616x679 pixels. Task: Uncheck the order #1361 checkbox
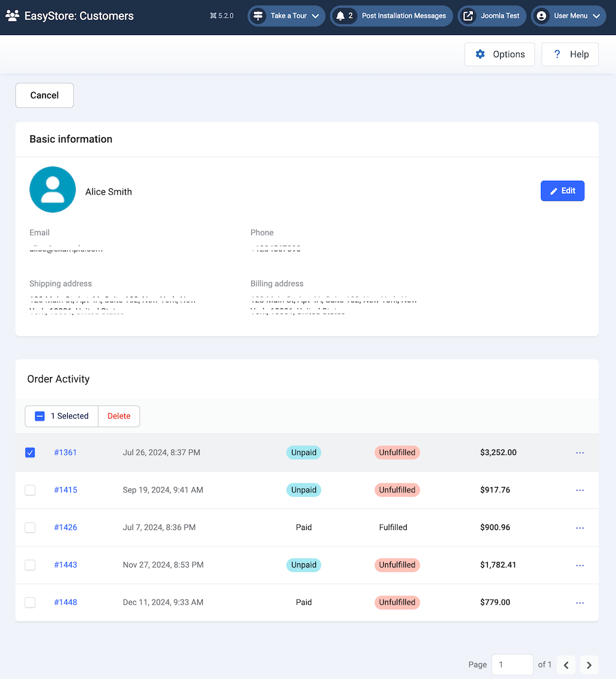point(30,452)
